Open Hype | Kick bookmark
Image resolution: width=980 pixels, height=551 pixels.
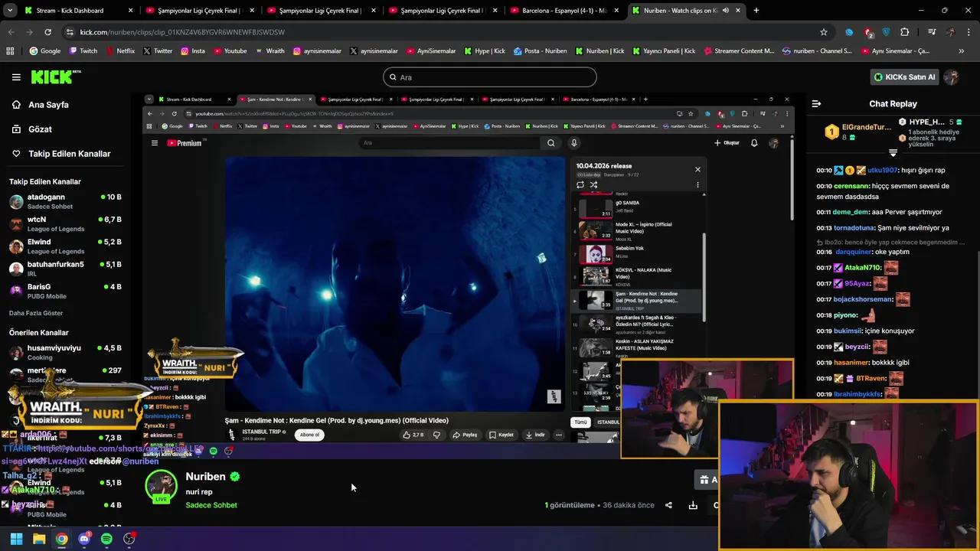485,51
